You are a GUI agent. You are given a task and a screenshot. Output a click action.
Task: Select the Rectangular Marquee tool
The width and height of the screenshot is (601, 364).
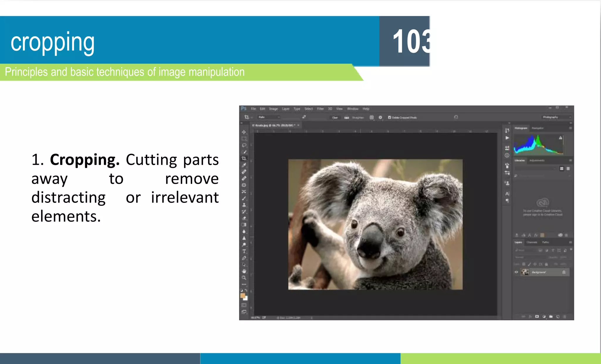(244, 139)
